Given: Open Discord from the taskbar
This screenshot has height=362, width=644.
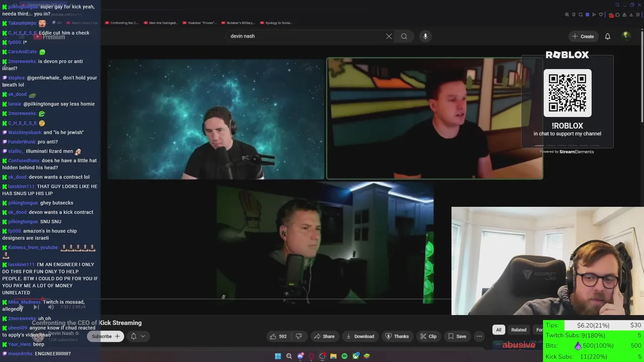Looking at the screenshot, I should pyautogui.click(x=300, y=356).
